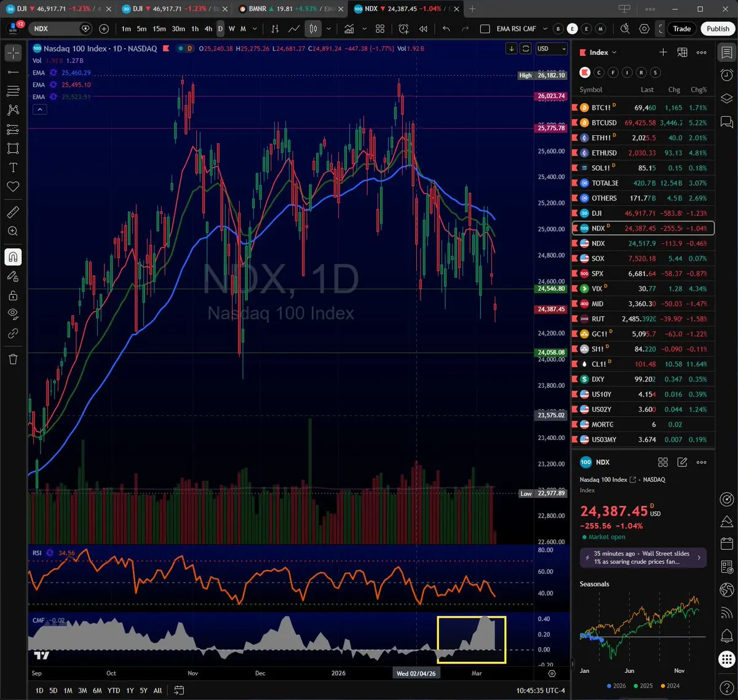Select the ruler Measure tool

[x=13, y=212]
